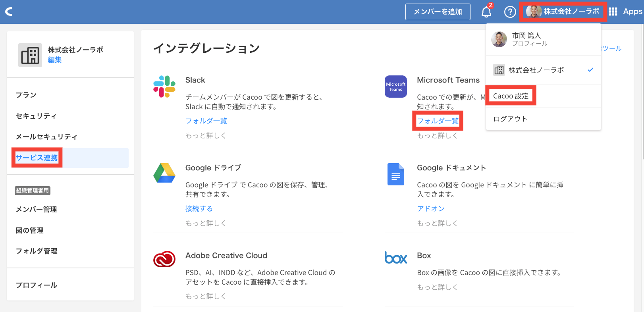Click the メンバーを追加 button
644x312 pixels.
click(438, 12)
